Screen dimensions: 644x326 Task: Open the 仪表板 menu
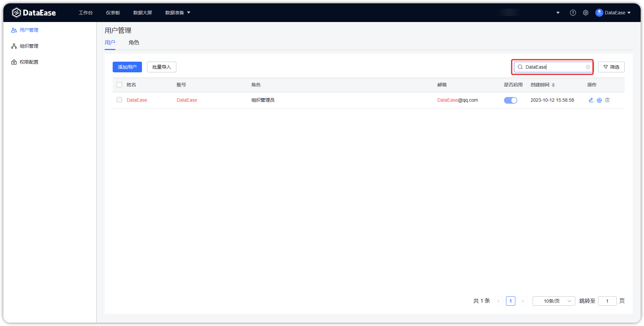pyautogui.click(x=113, y=13)
